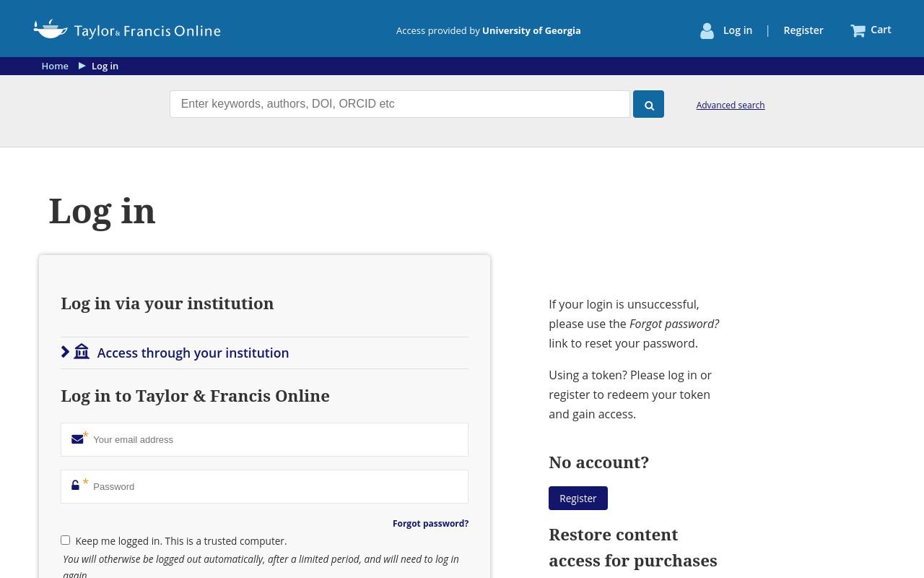Focus the keyword search field

(x=400, y=104)
